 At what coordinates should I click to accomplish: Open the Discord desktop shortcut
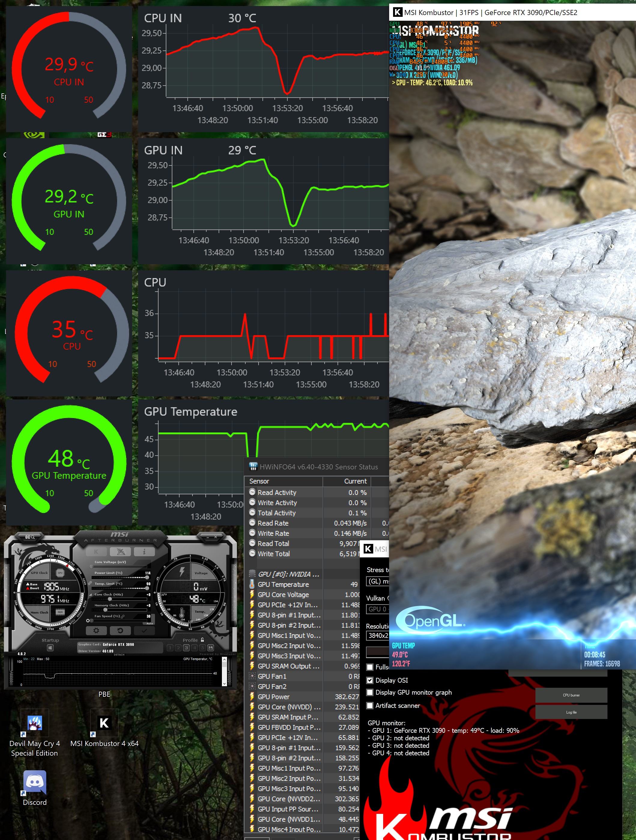point(35,788)
